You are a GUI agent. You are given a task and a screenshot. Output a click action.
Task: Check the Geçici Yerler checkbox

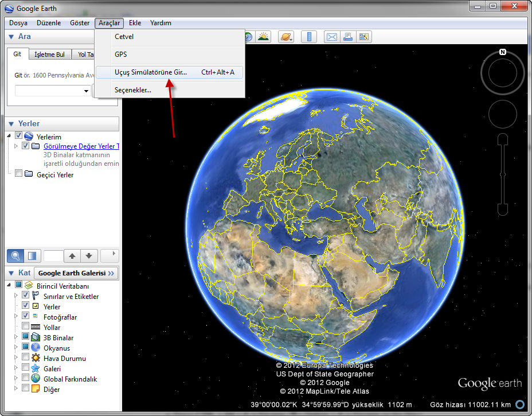coord(19,174)
